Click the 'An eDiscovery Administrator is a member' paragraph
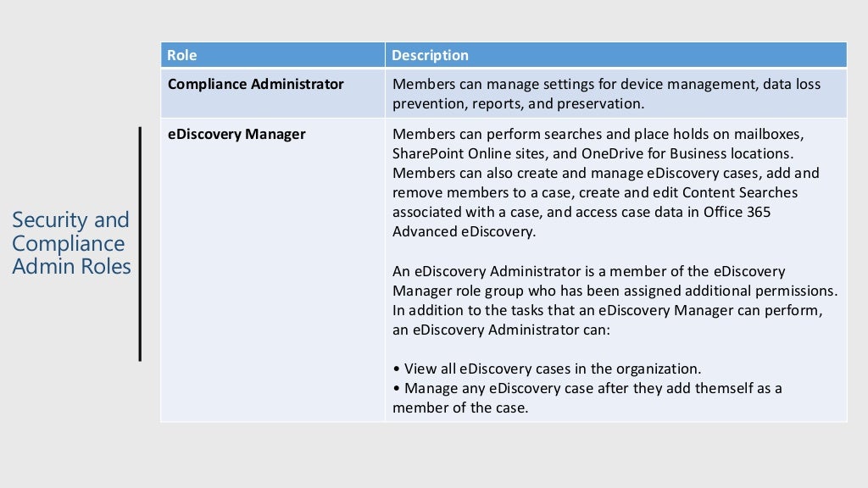Image resolution: width=868 pixels, height=488 pixels. pos(615,301)
